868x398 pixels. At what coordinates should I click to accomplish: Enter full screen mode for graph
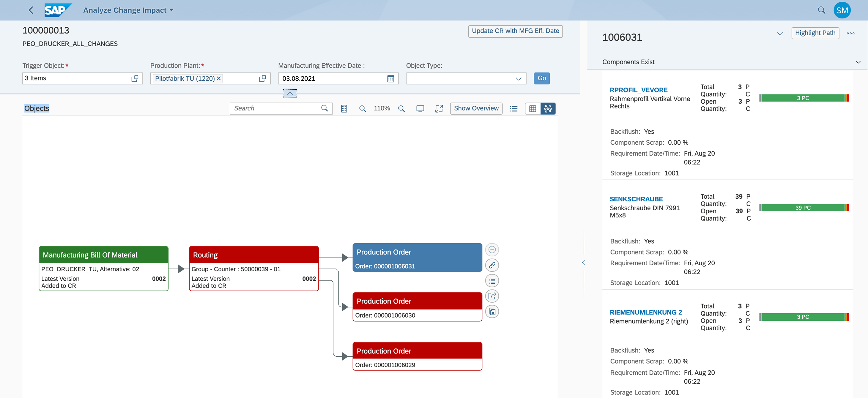(439, 109)
